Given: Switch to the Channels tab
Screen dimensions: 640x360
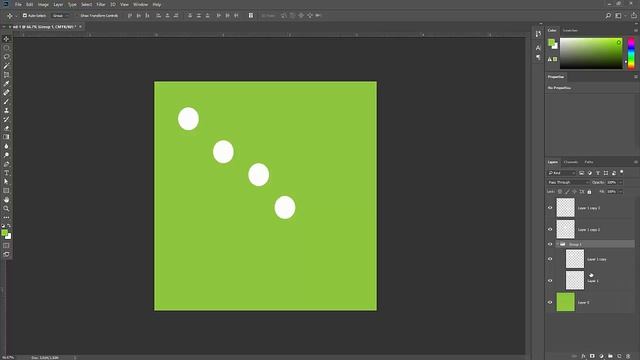Looking at the screenshot, I should 571,162.
